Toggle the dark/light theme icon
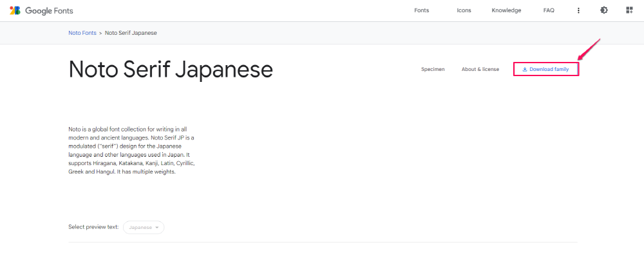This screenshot has width=644, height=269. click(x=604, y=10)
